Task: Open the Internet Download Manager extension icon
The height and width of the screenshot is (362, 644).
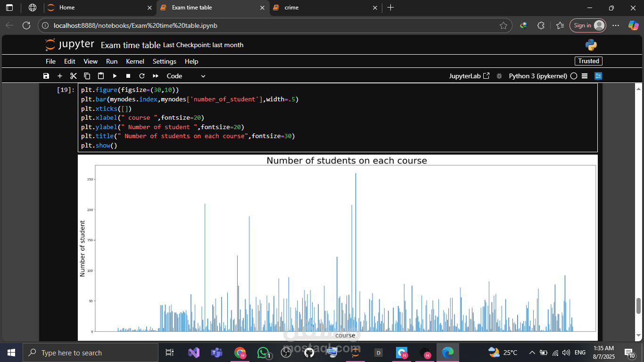Action: tap(523, 25)
